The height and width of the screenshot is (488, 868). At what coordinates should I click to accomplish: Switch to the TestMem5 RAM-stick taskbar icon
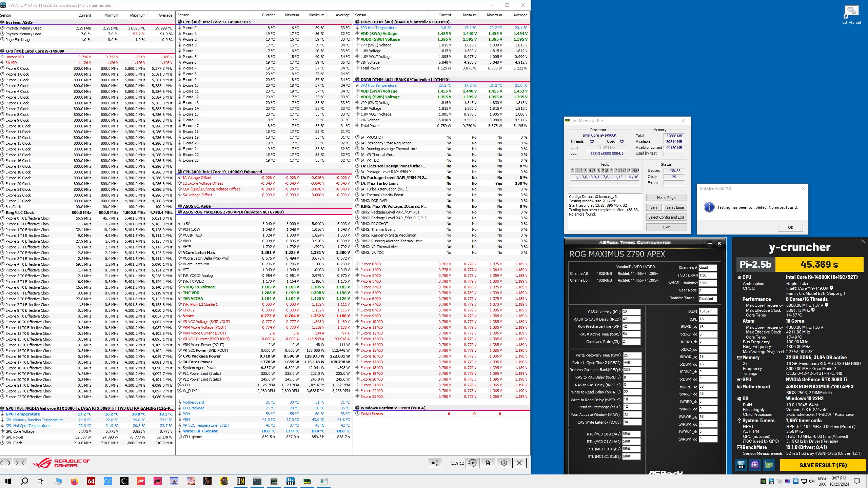coord(307,481)
